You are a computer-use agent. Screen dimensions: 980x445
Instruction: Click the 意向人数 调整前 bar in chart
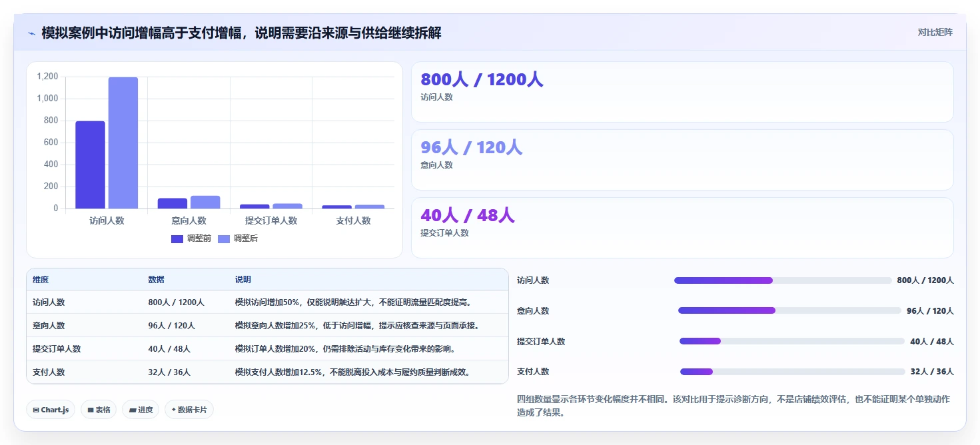pos(173,203)
